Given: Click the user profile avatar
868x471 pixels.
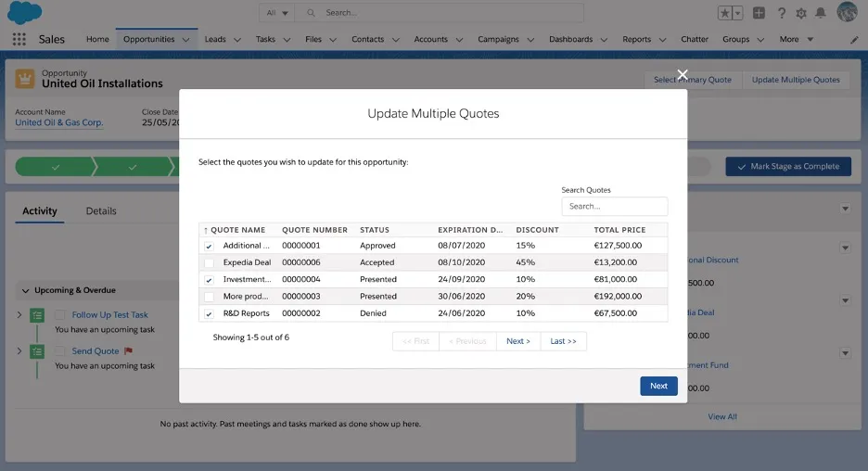Looking at the screenshot, I should 847,12.
